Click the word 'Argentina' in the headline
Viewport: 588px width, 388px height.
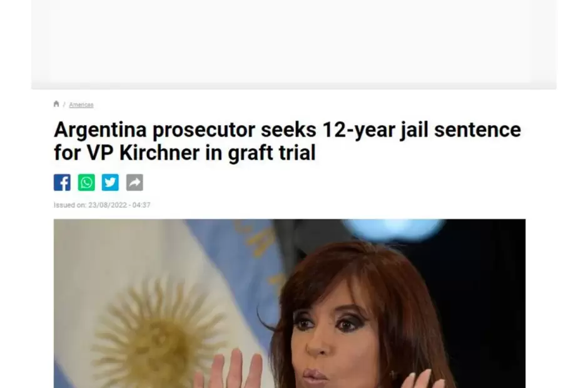(x=100, y=130)
